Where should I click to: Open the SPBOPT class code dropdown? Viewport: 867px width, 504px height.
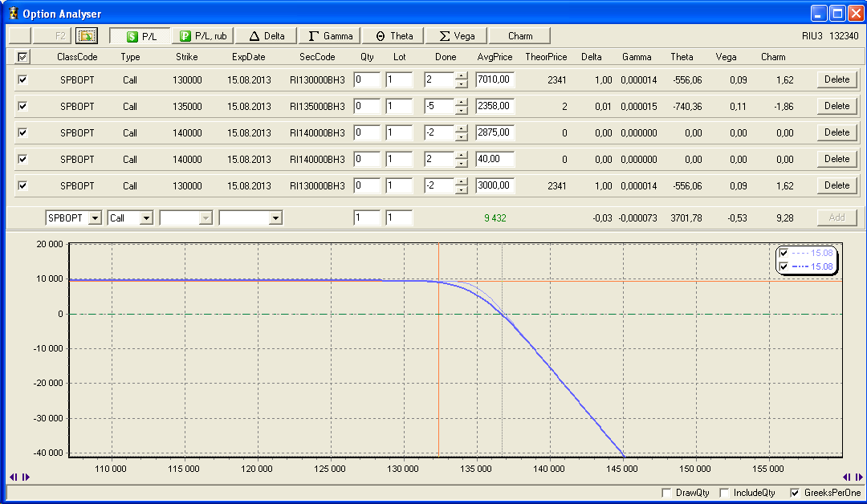(x=94, y=217)
